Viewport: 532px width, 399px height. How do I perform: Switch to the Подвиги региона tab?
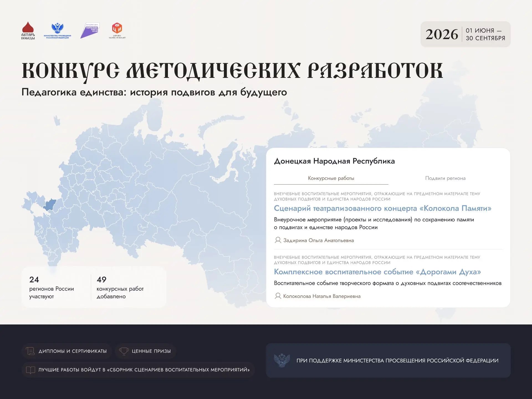coord(445,178)
